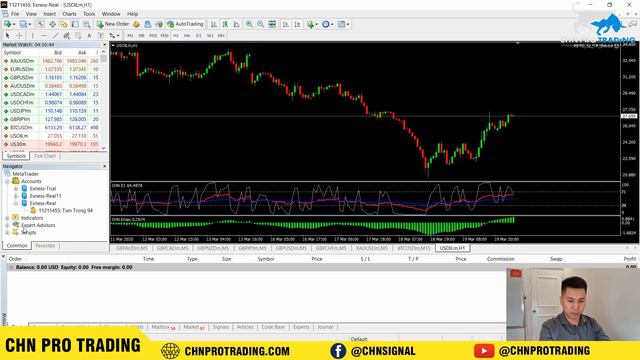The image size is (640, 360).
Task: Select the vertical line tool
Action: 33,36
